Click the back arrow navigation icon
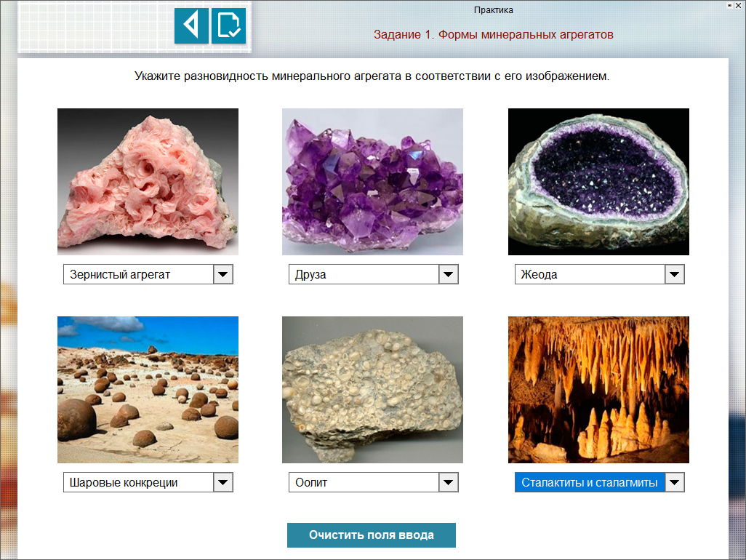Screen dimensions: 746x560 coord(191,26)
